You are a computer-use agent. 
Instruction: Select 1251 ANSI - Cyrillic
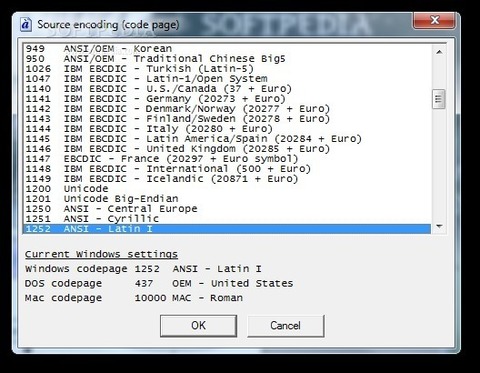tap(227, 219)
